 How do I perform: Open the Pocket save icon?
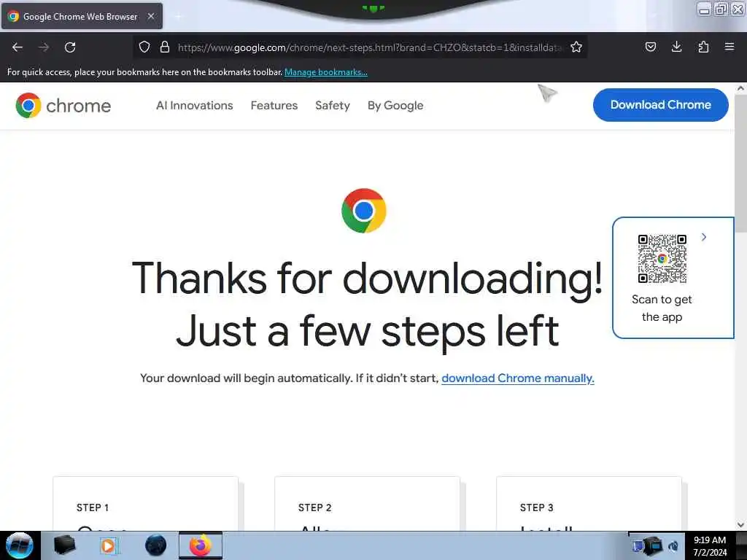tap(650, 47)
